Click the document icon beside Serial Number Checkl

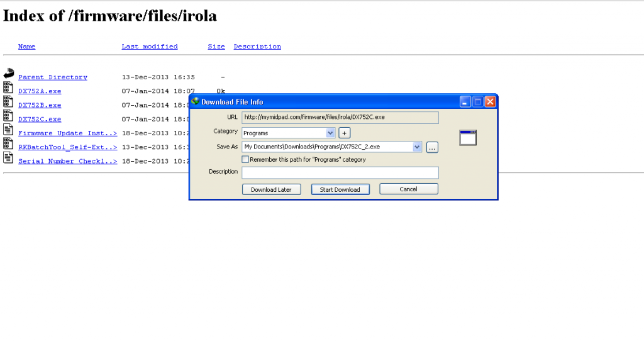point(8,158)
